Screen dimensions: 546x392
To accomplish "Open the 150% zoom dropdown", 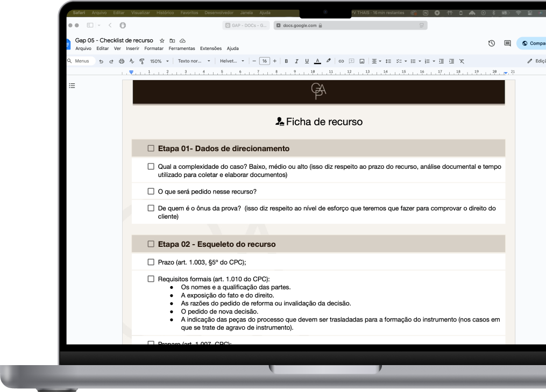I will [x=159, y=61].
